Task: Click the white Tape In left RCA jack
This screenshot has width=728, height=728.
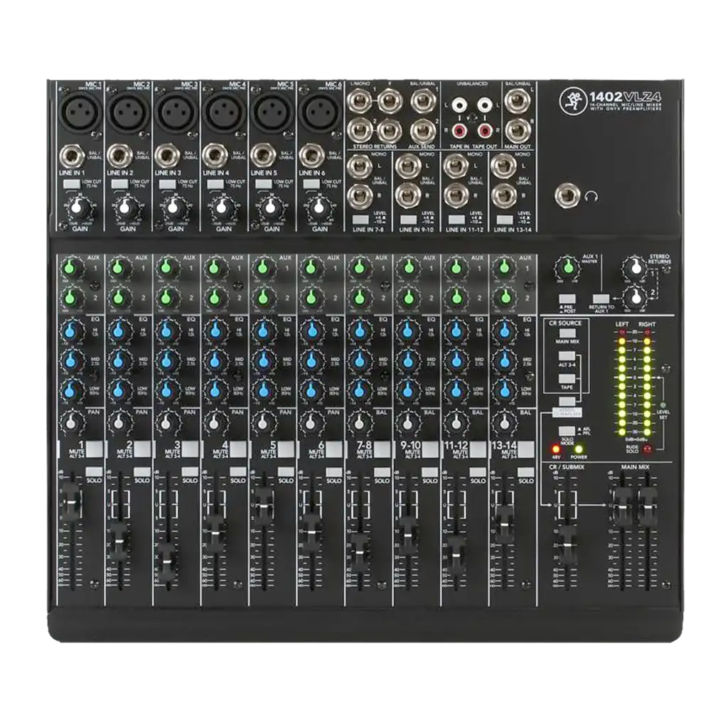Action: click(x=459, y=106)
